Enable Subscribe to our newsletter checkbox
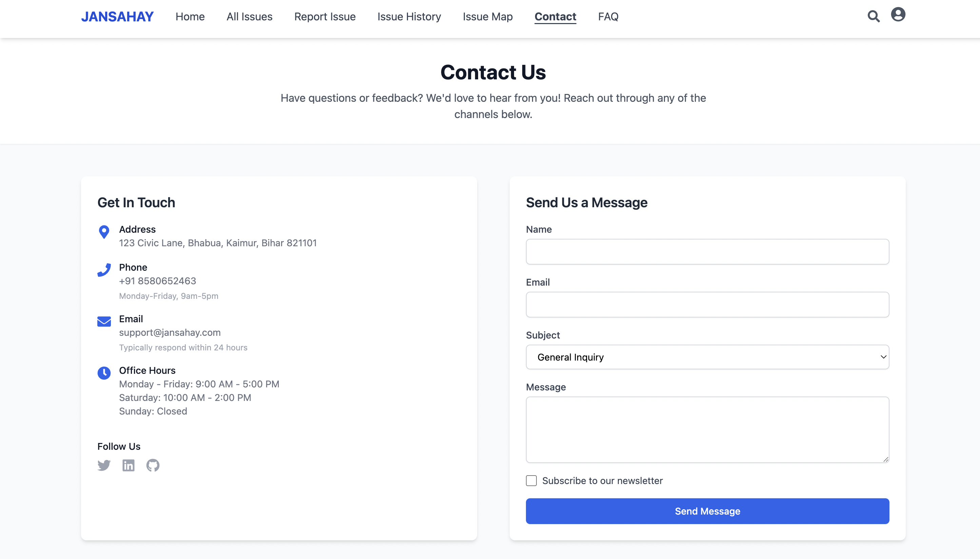The height and width of the screenshot is (559, 980). coord(531,480)
